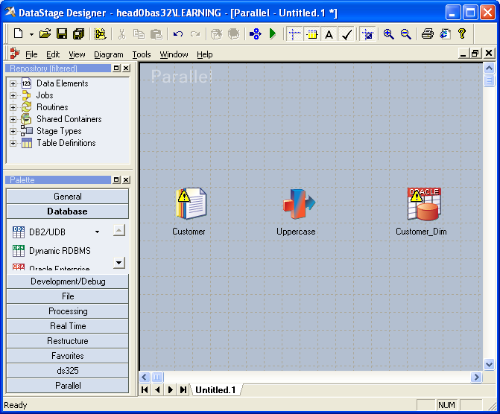Close the Palette panel

click(126, 180)
